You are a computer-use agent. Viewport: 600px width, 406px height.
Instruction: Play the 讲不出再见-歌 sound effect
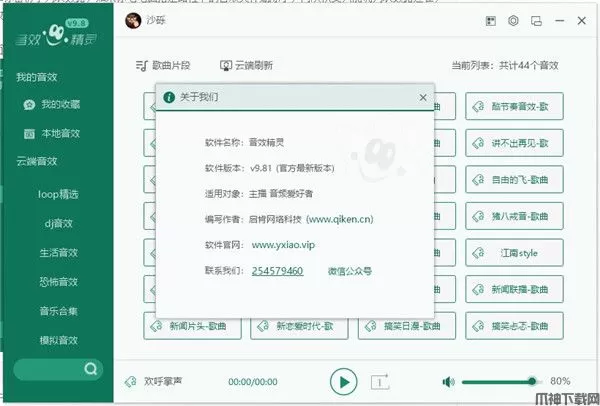(x=514, y=143)
